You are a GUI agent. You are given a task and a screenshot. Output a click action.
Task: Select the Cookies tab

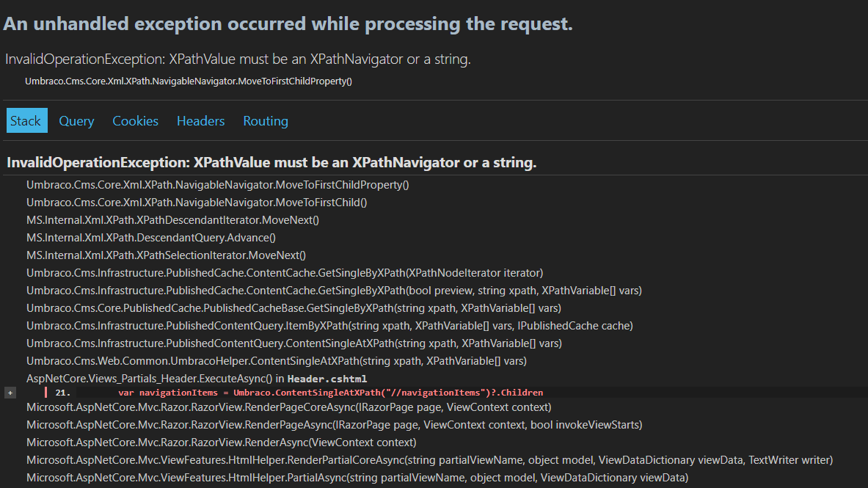pos(135,121)
